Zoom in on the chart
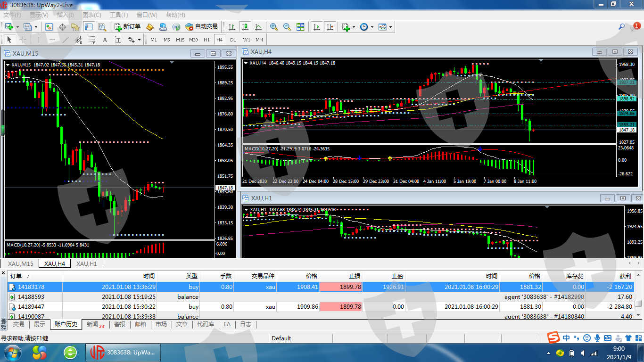Viewport: 644px width, 362px height. tap(274, 27)
